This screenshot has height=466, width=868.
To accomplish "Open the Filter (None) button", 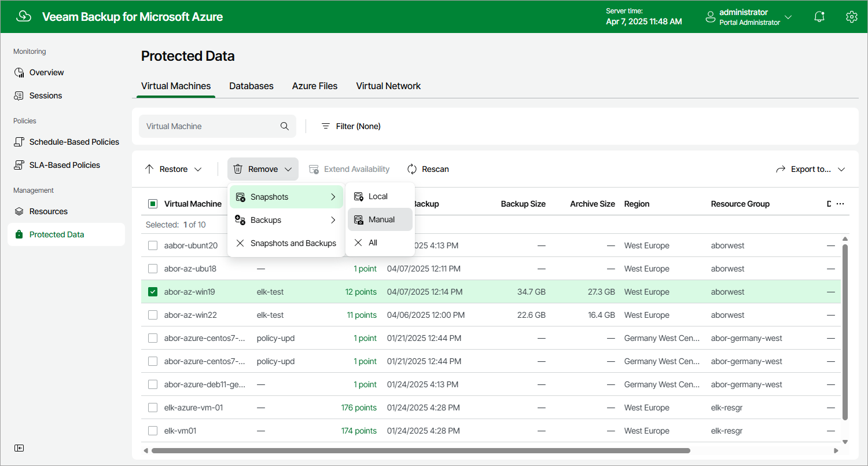I will (351, 126).
